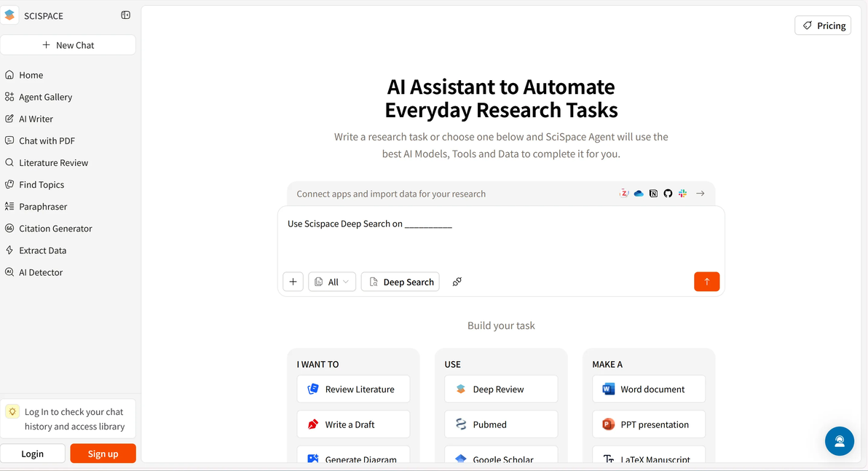Click the 'Build your task' heading

pos(501,325)
